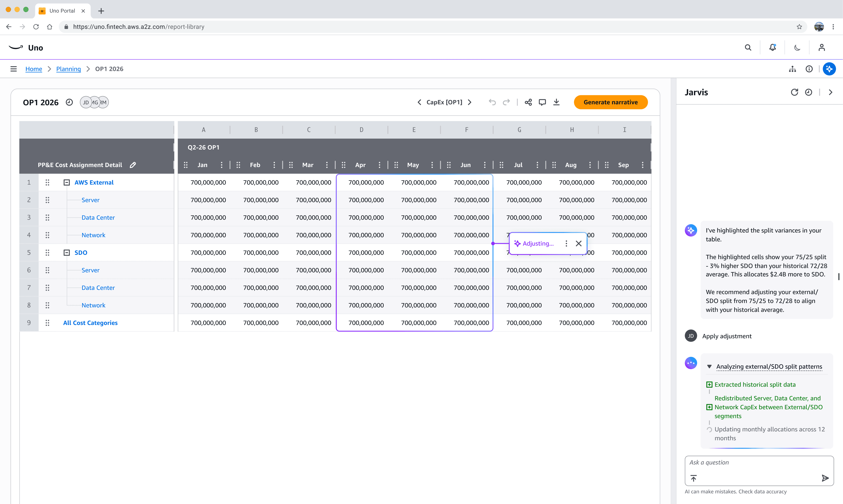Edit PP&E Cost Assignment Detail pencil icon
Image resolution: width=843 pixels, height=504 pixels.
click(x=133, y=165)
